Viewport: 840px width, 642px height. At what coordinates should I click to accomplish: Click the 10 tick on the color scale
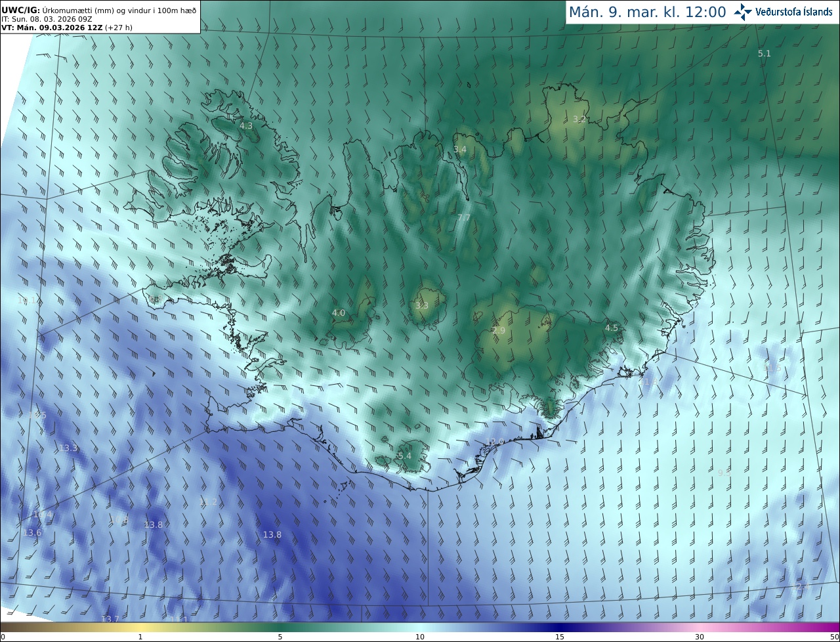[x=420, y=637]
